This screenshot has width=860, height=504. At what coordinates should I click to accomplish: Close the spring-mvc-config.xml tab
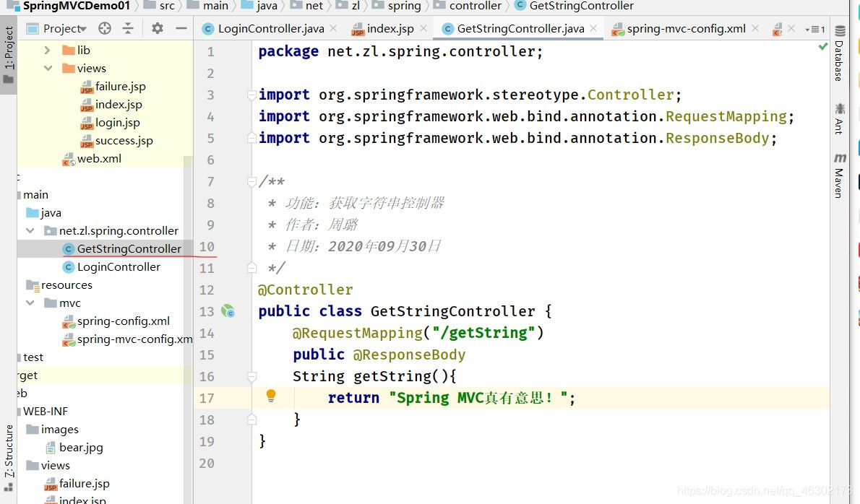point(755,28)
